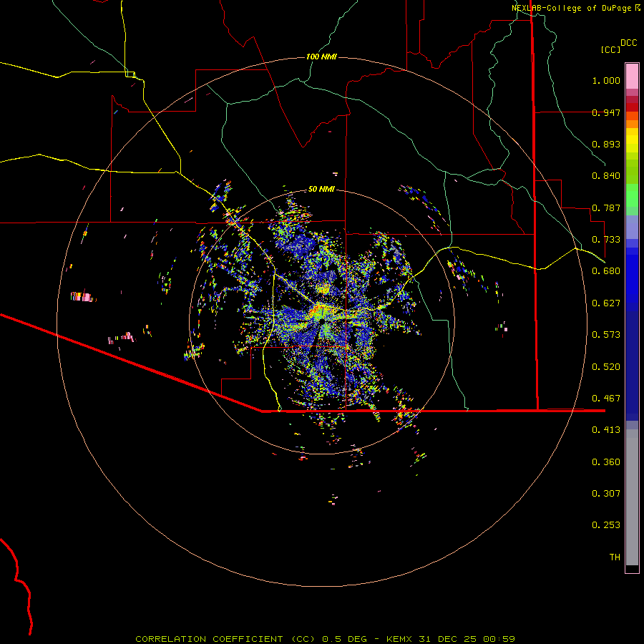Click the 100 NMI range ring label
Screen dimensions: 644x644
[x=321, y=57]
